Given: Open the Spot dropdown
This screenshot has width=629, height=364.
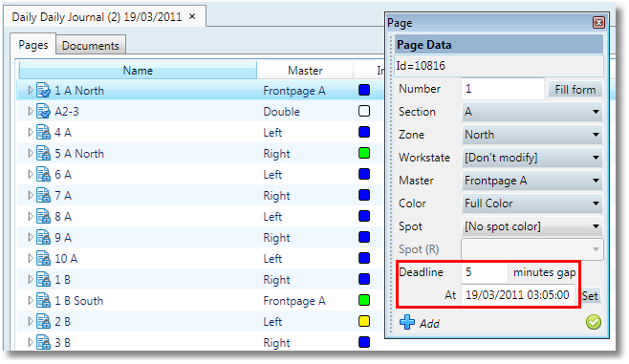Looking at the screenshot, I should (x=532, y=226).
